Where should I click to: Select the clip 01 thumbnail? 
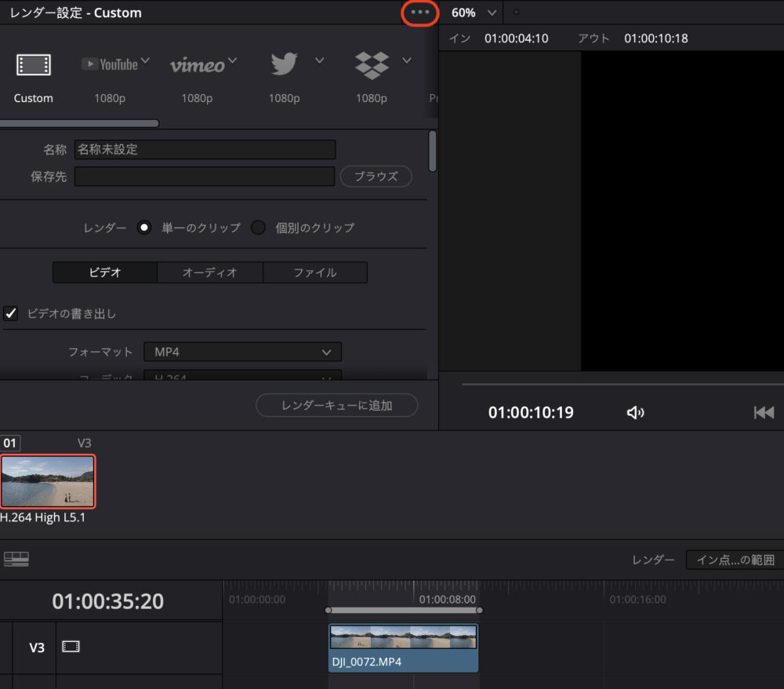48,481
